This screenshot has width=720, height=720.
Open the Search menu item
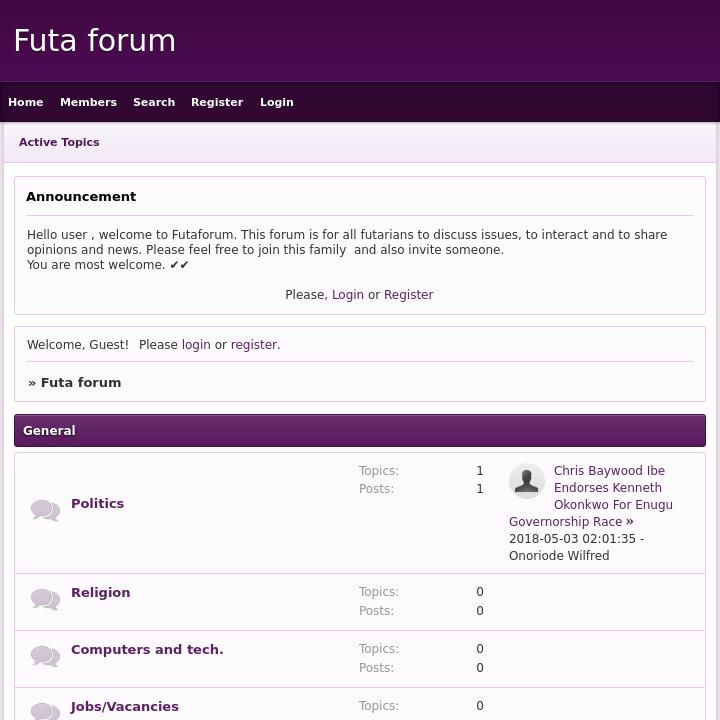tap(154, 102)
